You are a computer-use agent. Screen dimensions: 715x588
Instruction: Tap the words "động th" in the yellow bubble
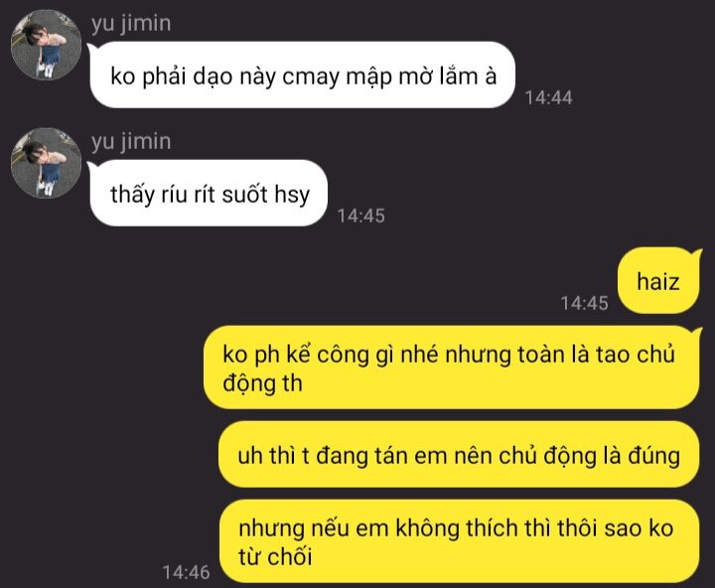(262, 383)
